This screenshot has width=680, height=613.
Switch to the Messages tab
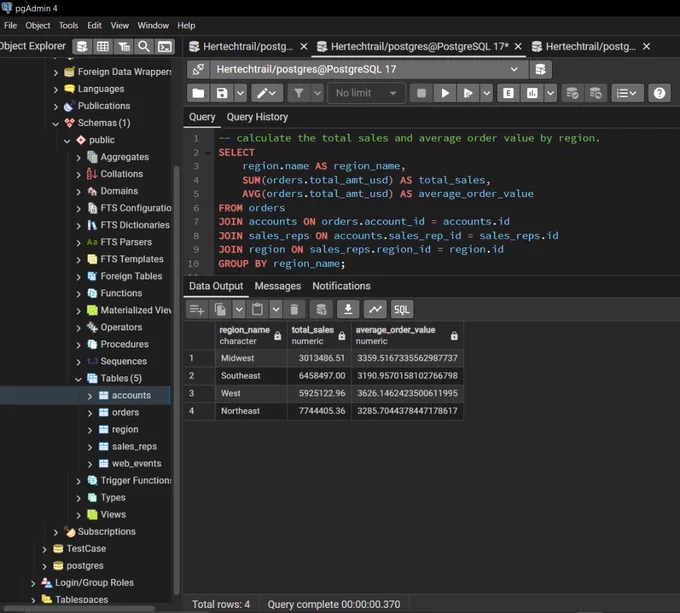pyautogui.click(x=278, y=286)
